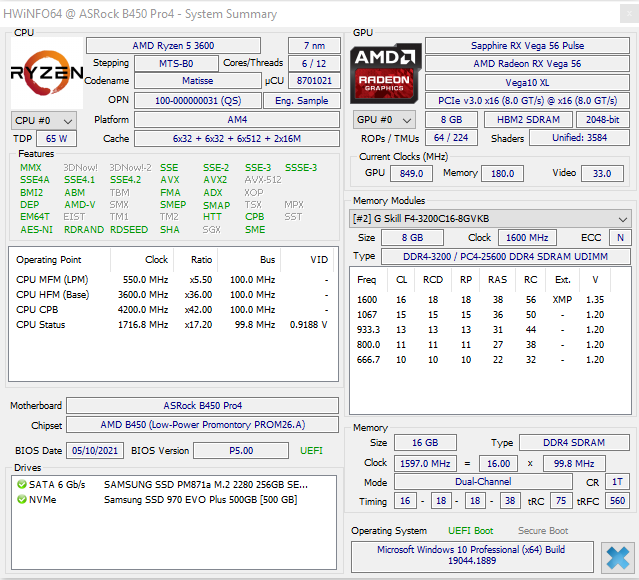
Task: Click the CR field showing 1T
Action: [617, 482]
